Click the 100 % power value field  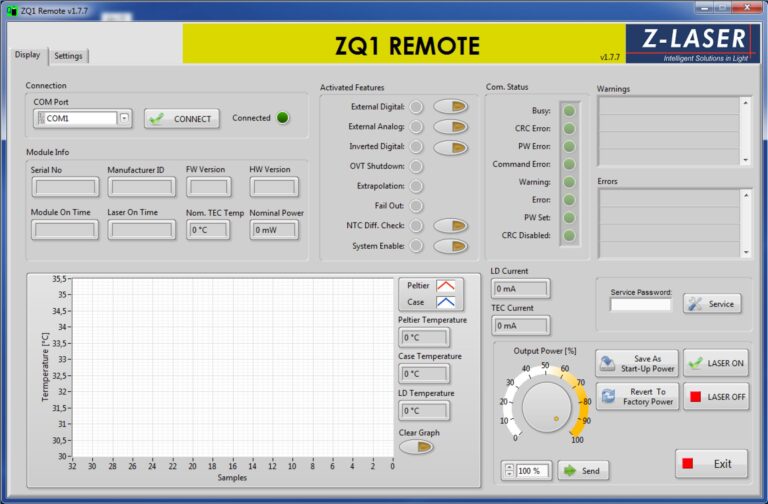(532, 471)
